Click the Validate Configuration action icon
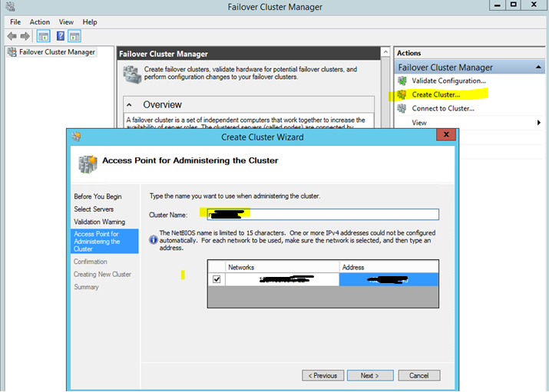 pos(402,81)
